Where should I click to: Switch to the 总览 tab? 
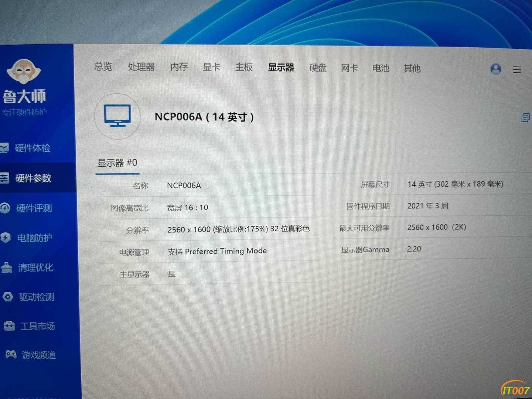pyautogui.click(x=103, y=66)
